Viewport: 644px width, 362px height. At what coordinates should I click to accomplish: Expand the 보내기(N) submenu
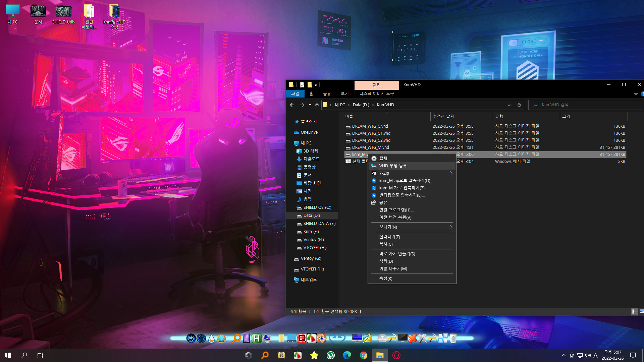(412, 227)
